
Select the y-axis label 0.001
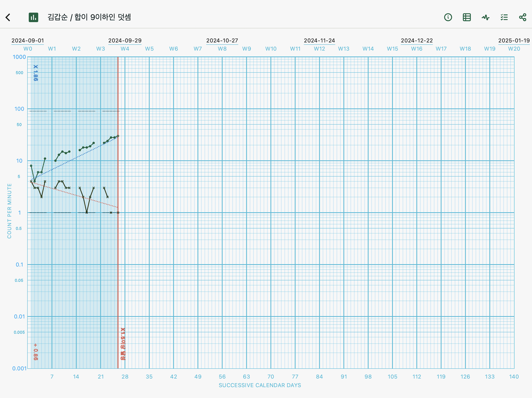click(x=19, y=368)
